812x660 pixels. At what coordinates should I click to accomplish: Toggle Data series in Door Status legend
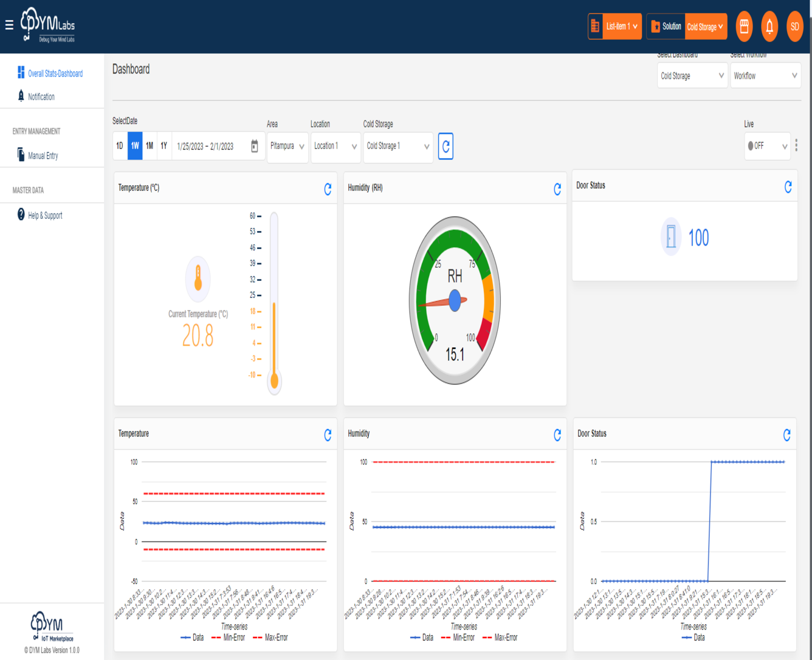click(x=693, y=638)
